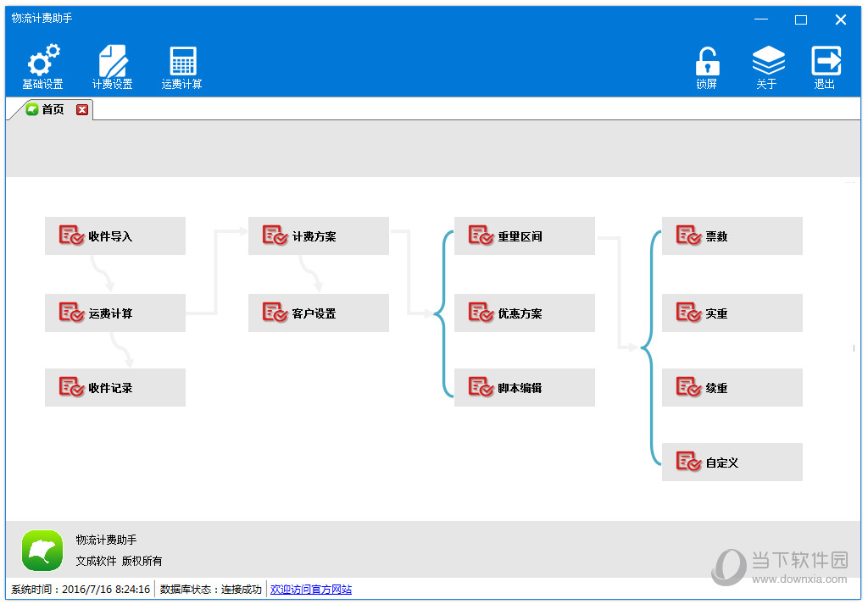Click 物流计费助手 window title text
Screen dimensions: 868x604
(42, 19)
